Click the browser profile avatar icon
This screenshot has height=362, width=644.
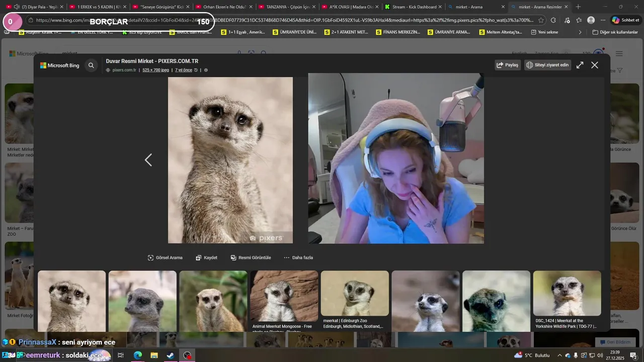click(591, 20)
